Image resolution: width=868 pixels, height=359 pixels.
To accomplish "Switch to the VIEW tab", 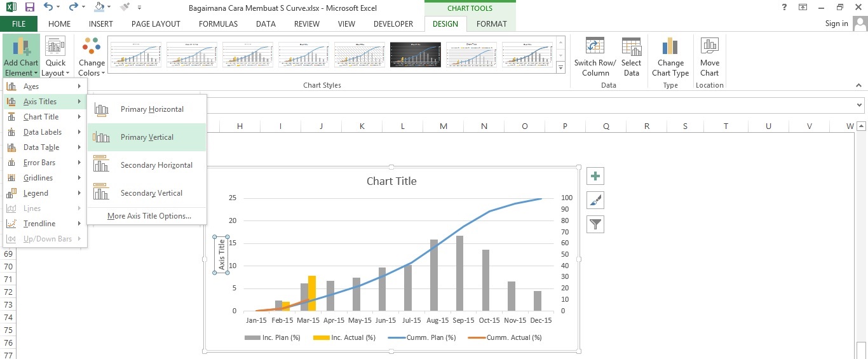I will (x=346, y=24).
